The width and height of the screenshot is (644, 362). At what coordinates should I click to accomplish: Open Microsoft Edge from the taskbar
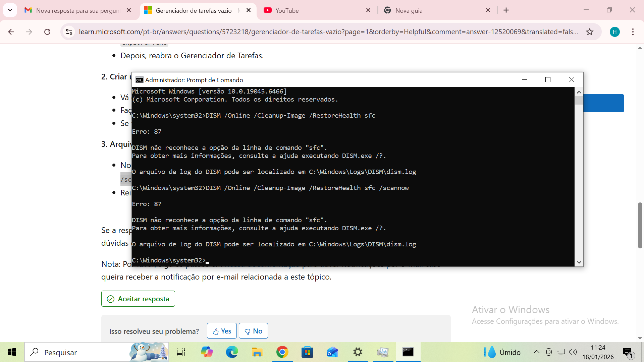coord(232,352)
